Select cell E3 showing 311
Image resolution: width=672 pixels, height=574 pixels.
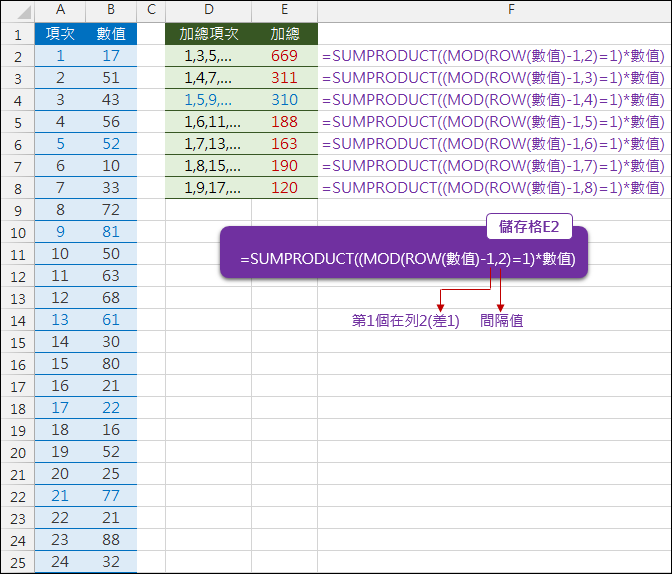pyautogui.click(x=285, y=78)
